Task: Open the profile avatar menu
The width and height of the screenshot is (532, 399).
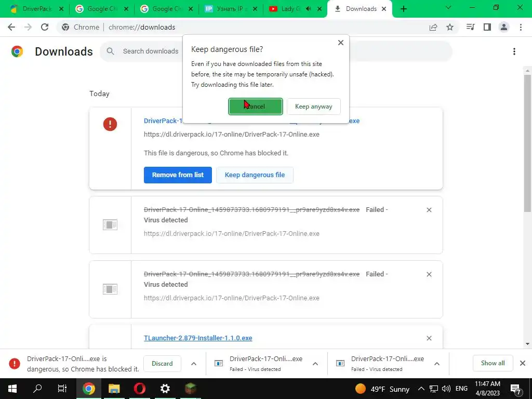Action: click(x=504, y=27)
